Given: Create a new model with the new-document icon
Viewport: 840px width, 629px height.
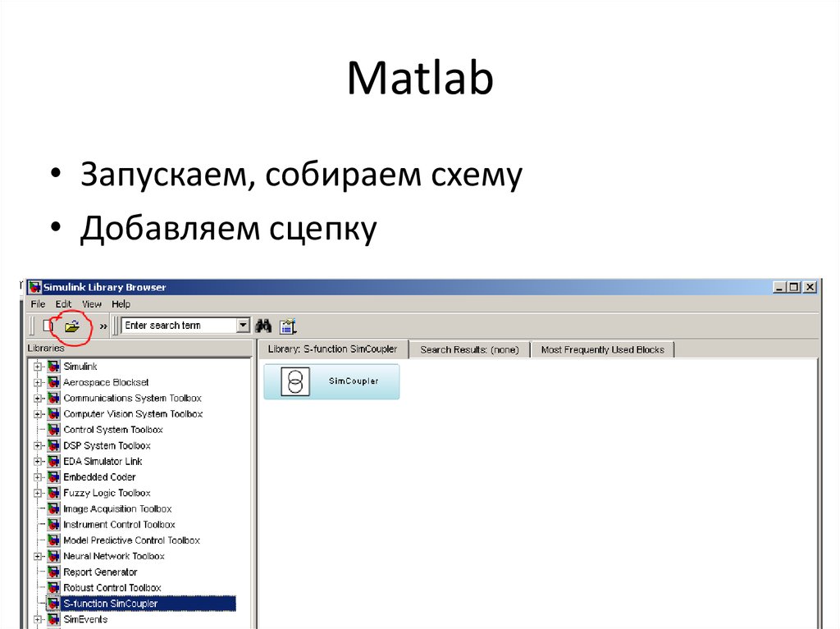Looking at the screenshot, I should (x=49, y=325).
